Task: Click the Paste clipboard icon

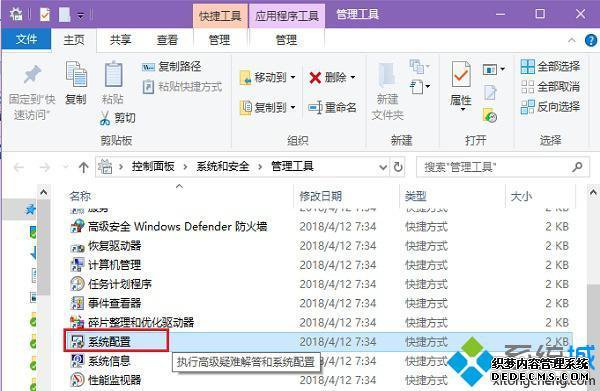Action: pyautogui.click(x=113, y=74)
